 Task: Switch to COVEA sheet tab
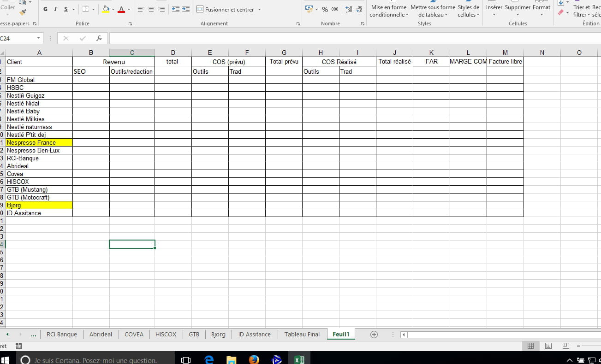[x=134, y=335]
